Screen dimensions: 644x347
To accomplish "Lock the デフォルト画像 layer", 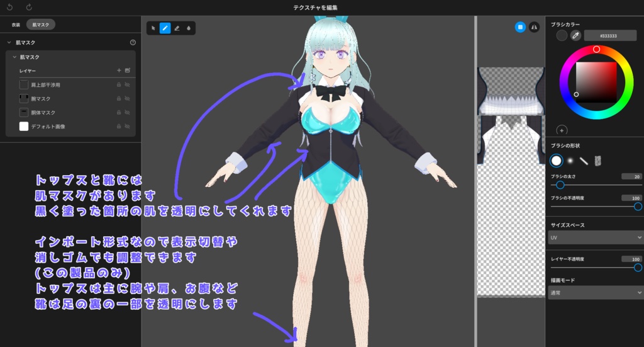I will [x=119, y=126].
